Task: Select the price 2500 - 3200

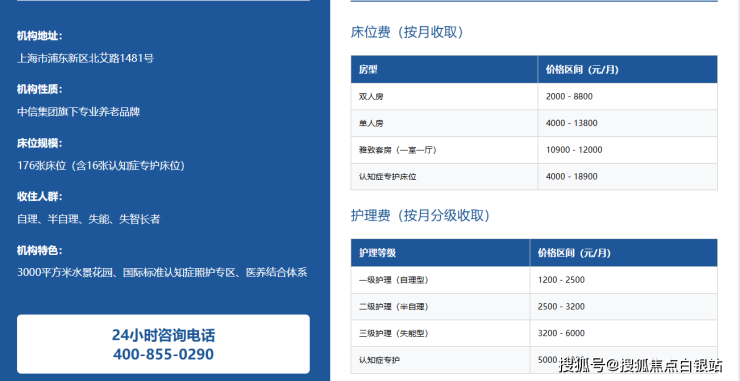Action: 561,307
